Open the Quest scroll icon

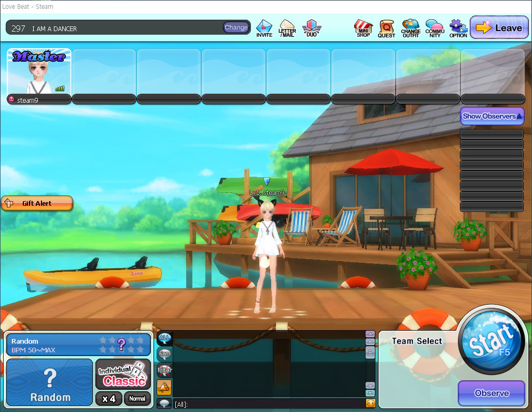[x=386, y=28]
